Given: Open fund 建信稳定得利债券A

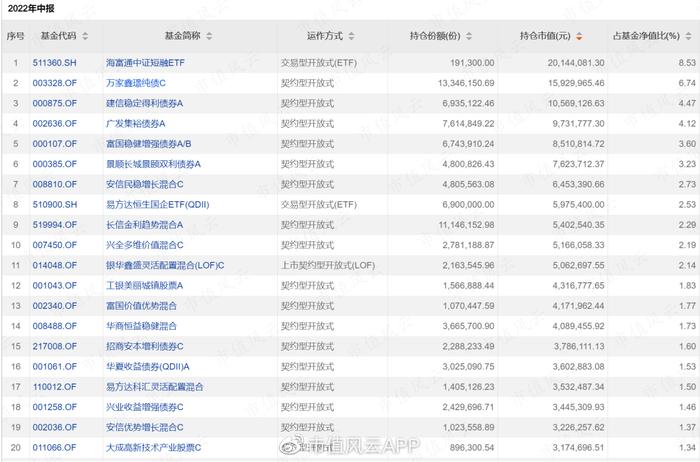Looking at the screenshot, I should [145, 104].
